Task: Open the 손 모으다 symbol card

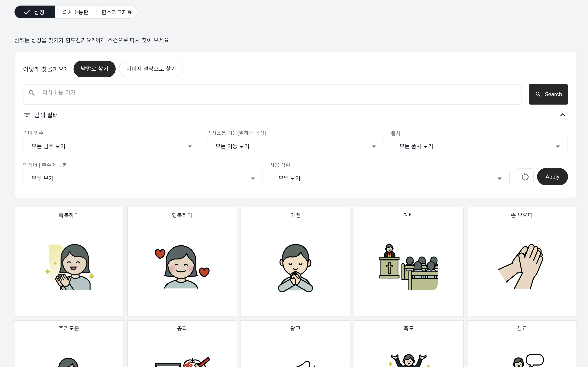Action: [x=522, y=262]
